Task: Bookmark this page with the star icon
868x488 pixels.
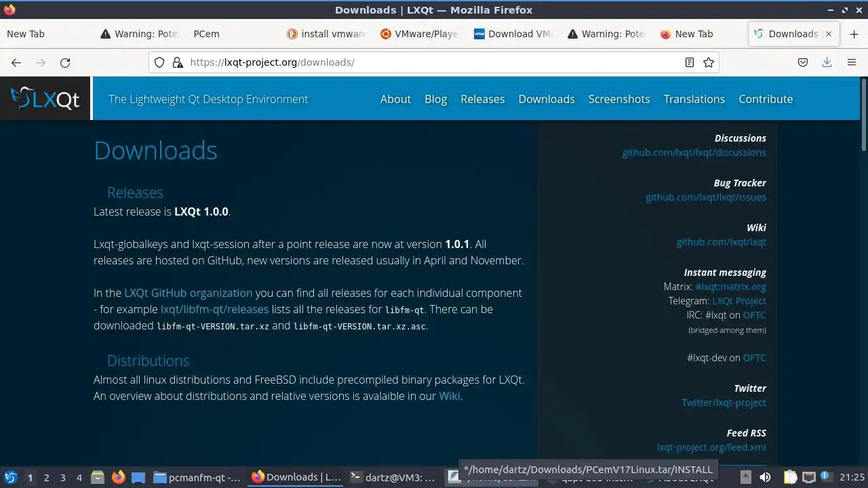Action: click(709, 62)
